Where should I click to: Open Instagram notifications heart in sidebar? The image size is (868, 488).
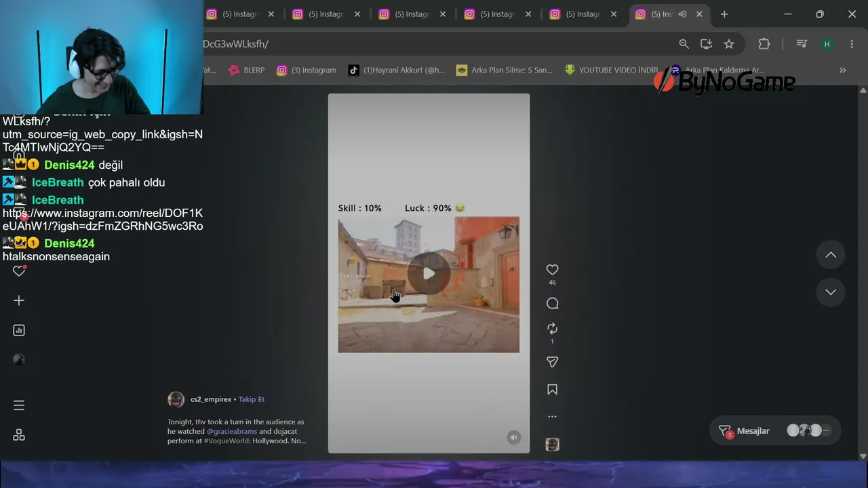click(x=19, y=271)
